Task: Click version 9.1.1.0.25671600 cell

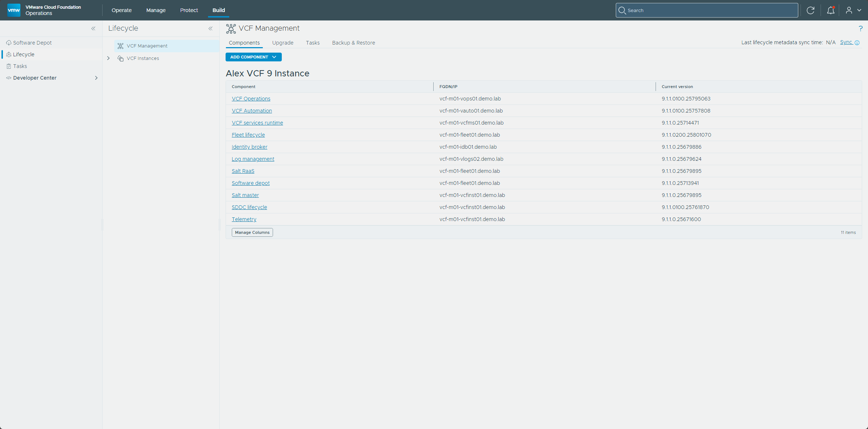Action: (x=681, y=219)
